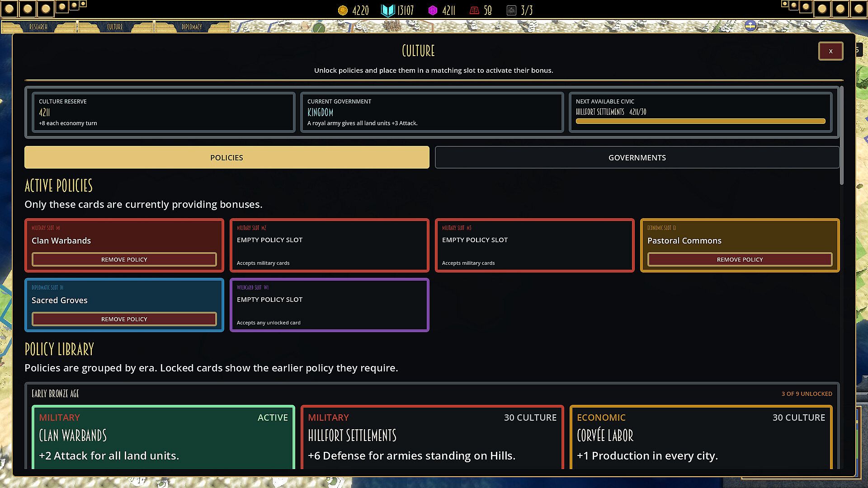Remove the Clan Warbands policy

(x=124, y=259)
